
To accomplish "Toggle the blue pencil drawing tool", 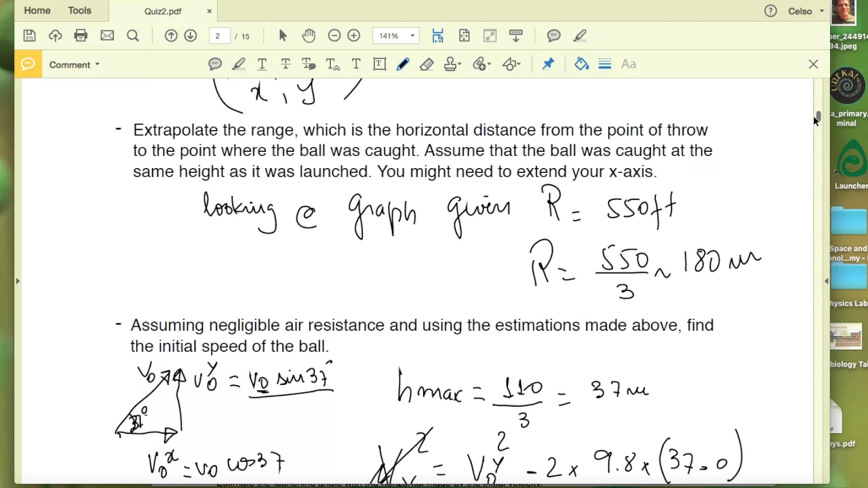I will point(403,64).
